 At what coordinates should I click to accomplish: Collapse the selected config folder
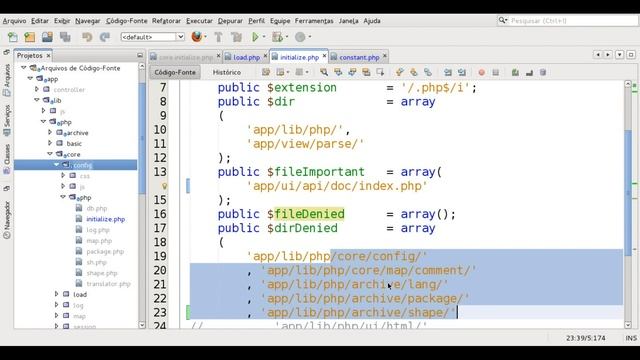pos(56,164)
